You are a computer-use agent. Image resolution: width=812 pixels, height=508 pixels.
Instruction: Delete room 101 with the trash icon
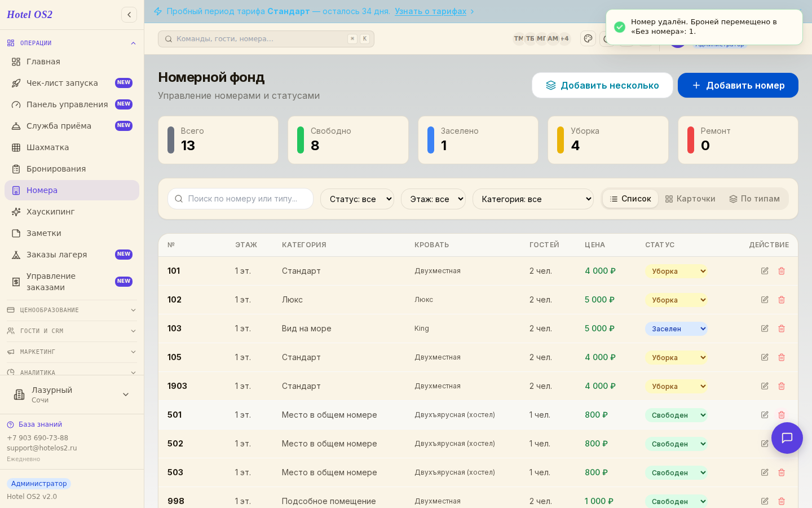(782, 271)
